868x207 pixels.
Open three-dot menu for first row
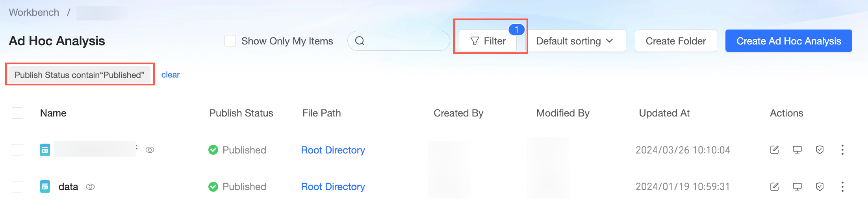(842, 150)
